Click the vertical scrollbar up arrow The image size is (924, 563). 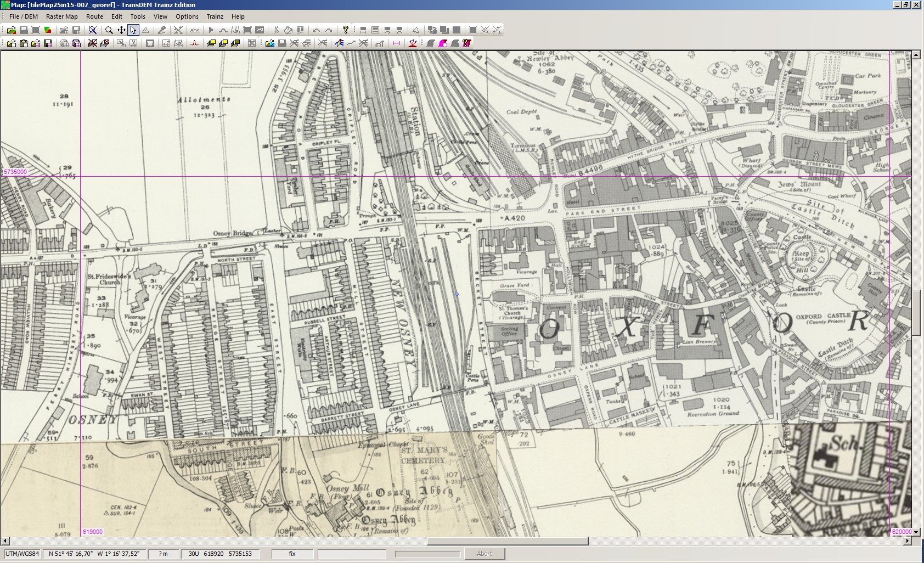pos(916,55)
